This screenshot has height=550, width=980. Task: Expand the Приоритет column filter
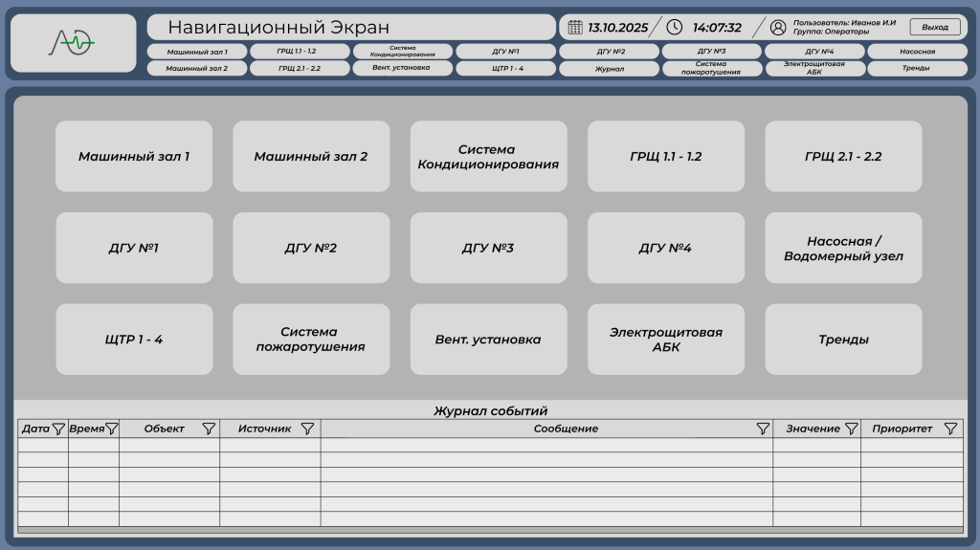(x=950, y=429)
